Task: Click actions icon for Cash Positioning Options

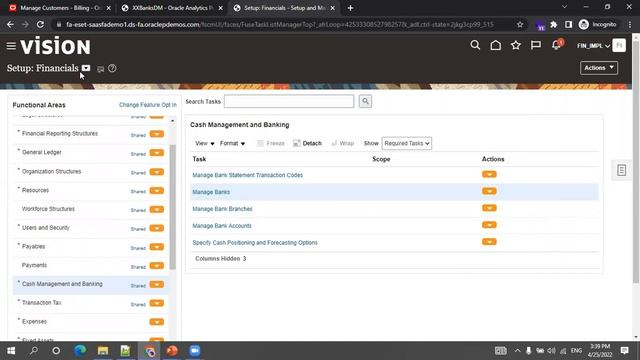Action: click(489, 242)
